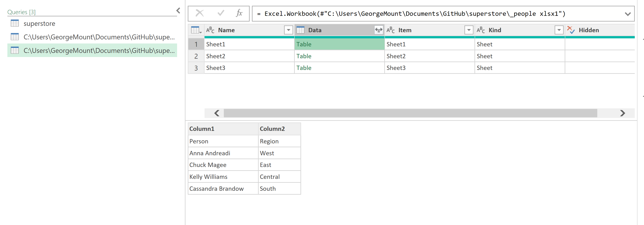The width and height of the screenshot is (644, 225).
Task: Click the cancel X icon in formula bar
Action: point(199,13)
